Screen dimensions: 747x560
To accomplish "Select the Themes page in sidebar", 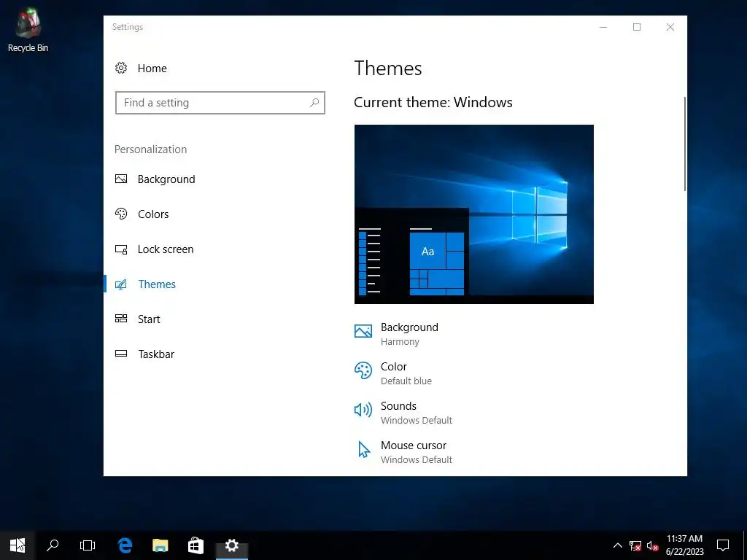I will pos(157,284).
